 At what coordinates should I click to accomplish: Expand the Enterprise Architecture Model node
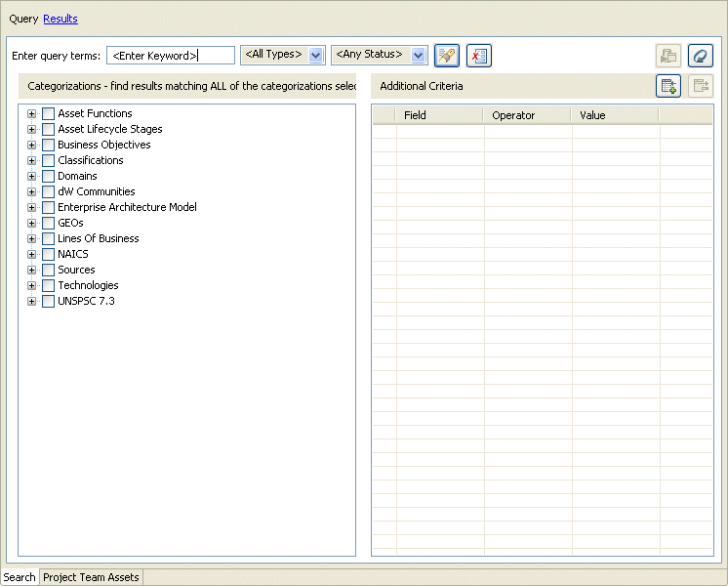coord(31,208)
